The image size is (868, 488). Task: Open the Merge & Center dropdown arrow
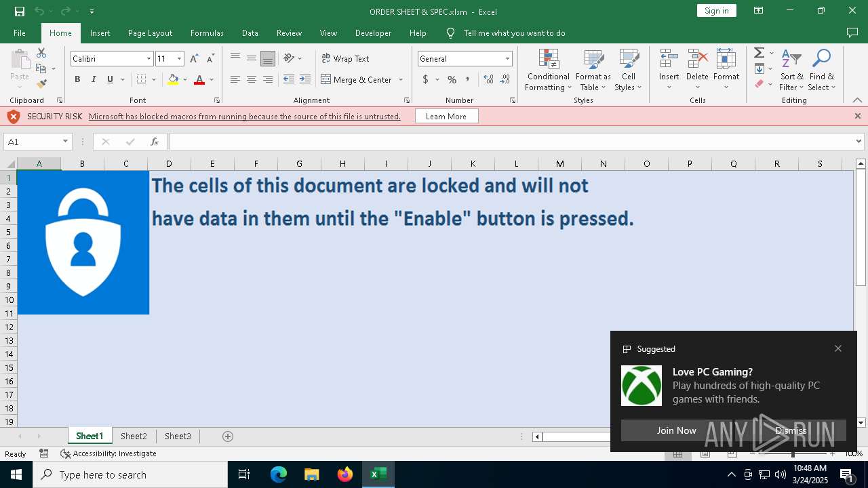pos(401,79)
